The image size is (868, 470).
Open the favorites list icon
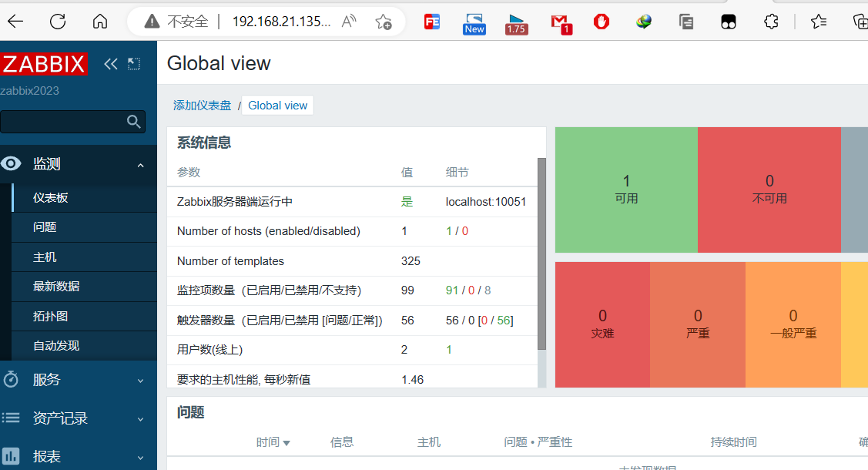tap(819, 22)
